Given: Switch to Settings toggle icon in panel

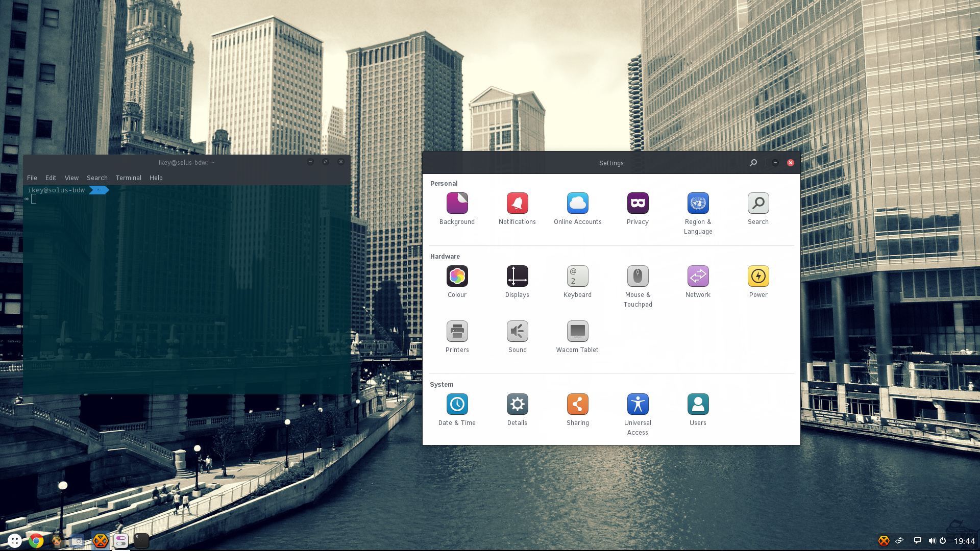Looking at the screenshot, I should [121, 541].
